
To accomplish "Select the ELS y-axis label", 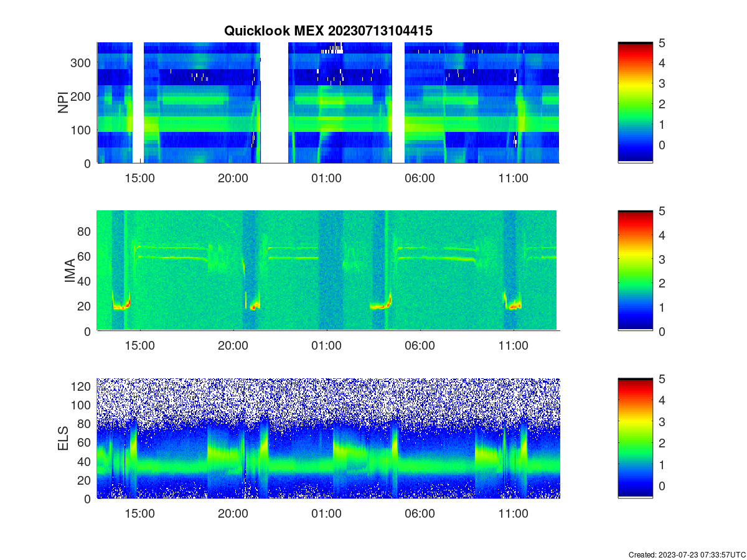I will [x=63, y=439].
